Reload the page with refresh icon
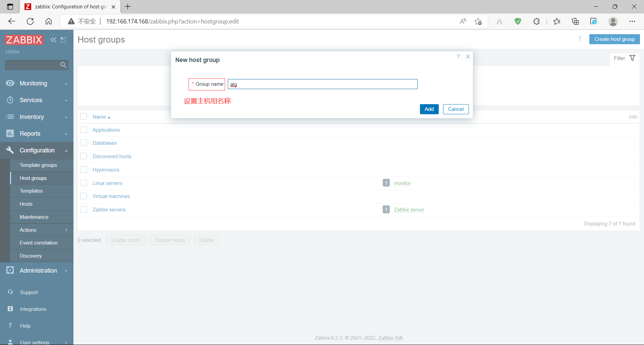Image resolution: width=644 pixels, height=345 pixels. tap(30, 21)
